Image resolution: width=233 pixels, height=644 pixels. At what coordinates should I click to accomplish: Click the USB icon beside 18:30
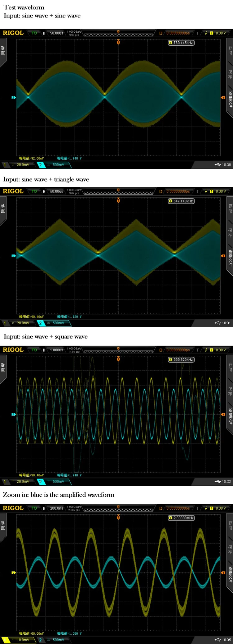tap(217, 165)
